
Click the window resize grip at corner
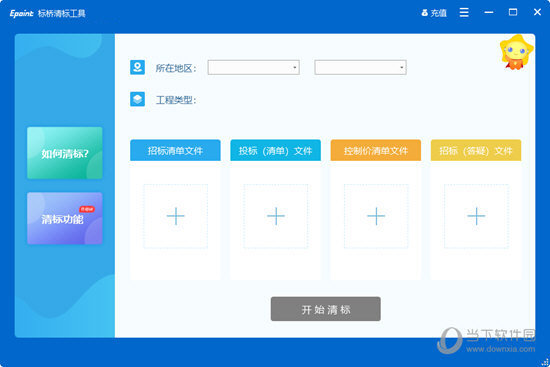(x=546, y=363)
